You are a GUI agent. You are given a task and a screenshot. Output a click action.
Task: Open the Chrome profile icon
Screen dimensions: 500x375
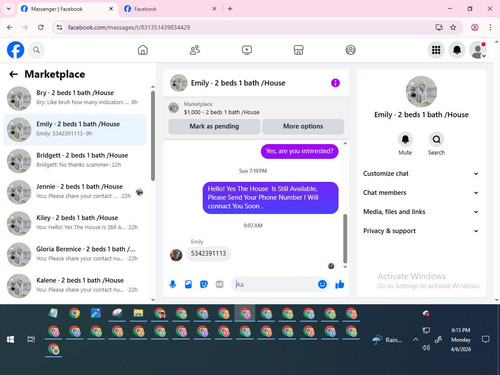(x=475, y=27)
